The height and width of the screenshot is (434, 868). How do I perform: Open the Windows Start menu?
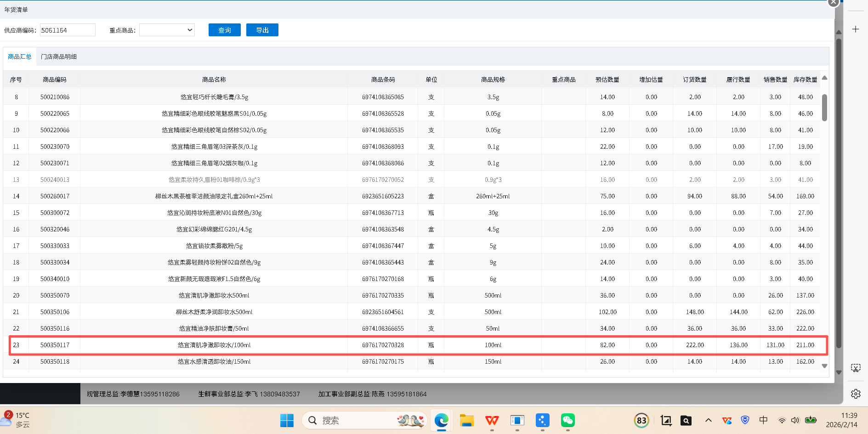point(287,420)
